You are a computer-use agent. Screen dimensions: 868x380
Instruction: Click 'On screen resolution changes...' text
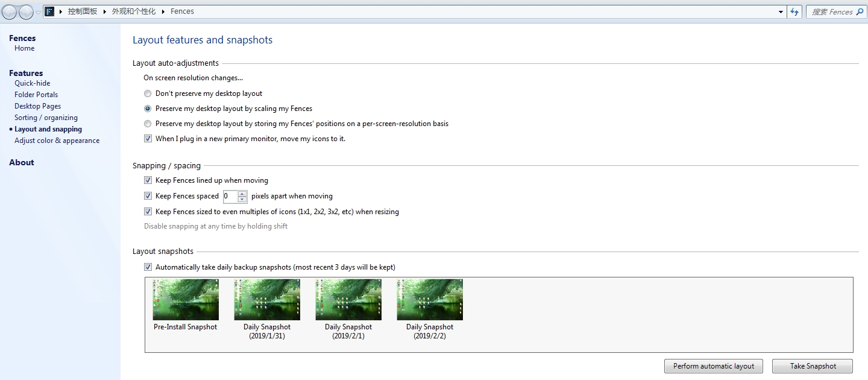(193, 78)
